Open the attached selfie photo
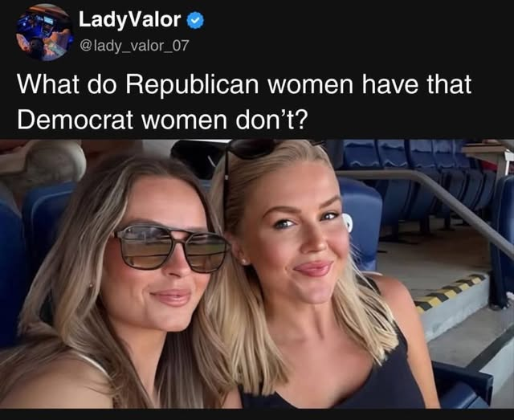The image size is (514, 420). [257, 274]
